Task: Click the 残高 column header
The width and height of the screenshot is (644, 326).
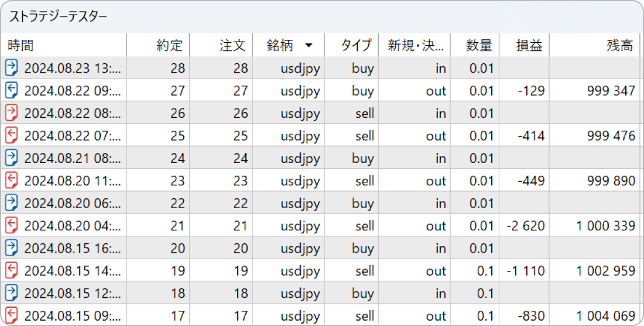Action: click(x=619, y=46)
